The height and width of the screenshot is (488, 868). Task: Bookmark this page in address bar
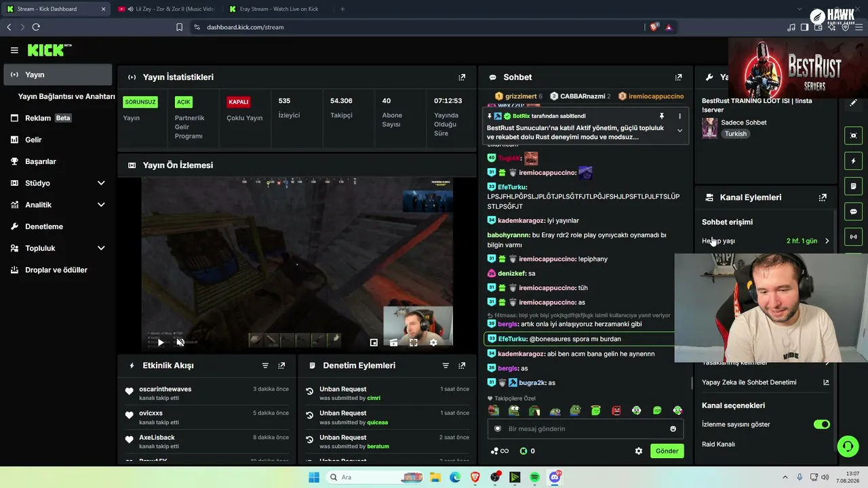(179, 27)
